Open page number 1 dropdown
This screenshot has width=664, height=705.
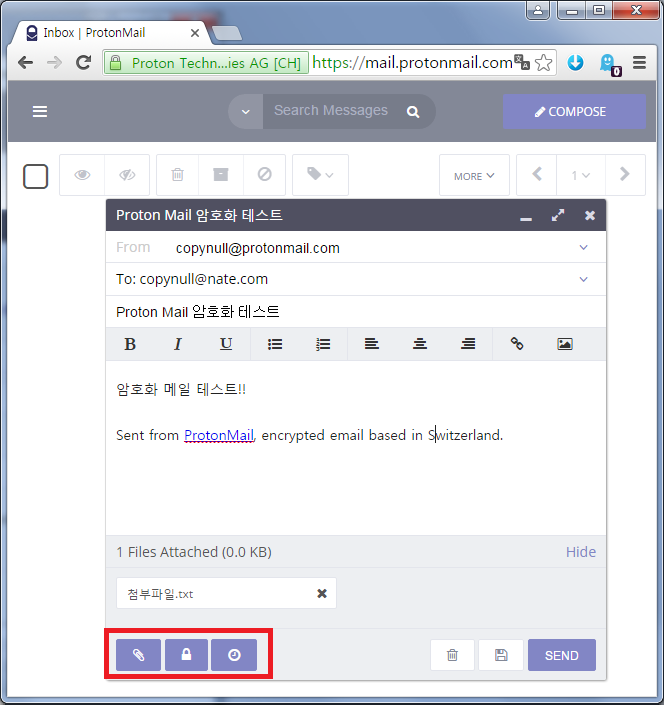tap(581, 174)
